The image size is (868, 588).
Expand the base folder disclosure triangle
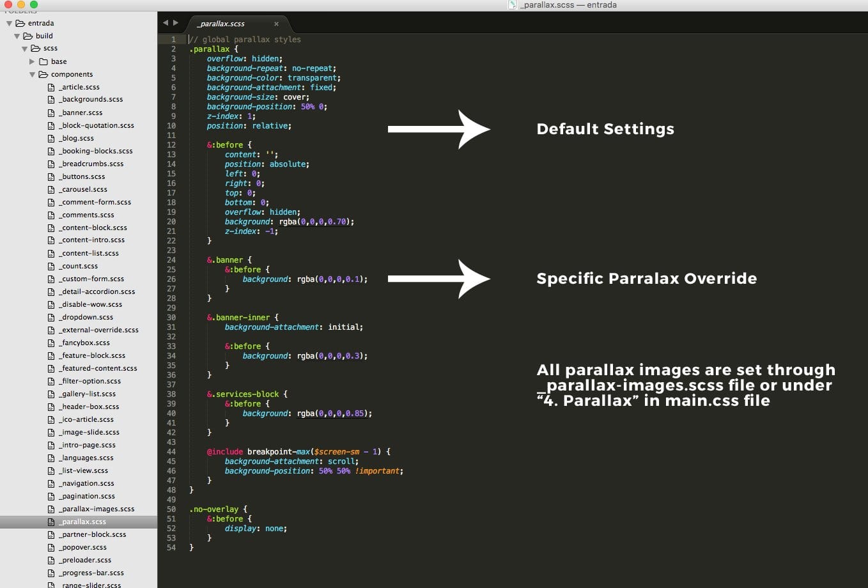tap(32, 61)
